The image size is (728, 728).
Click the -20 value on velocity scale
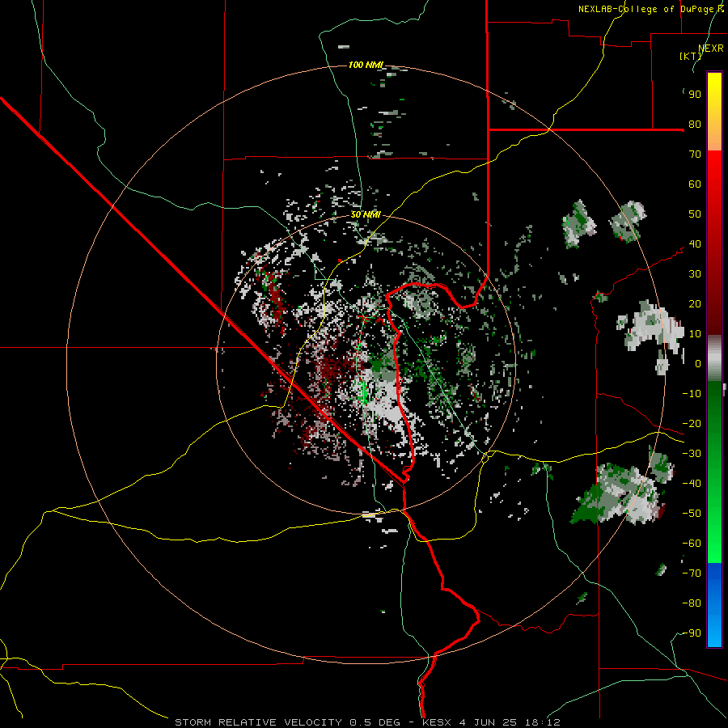pyautogui.click(x=692, y=424)
